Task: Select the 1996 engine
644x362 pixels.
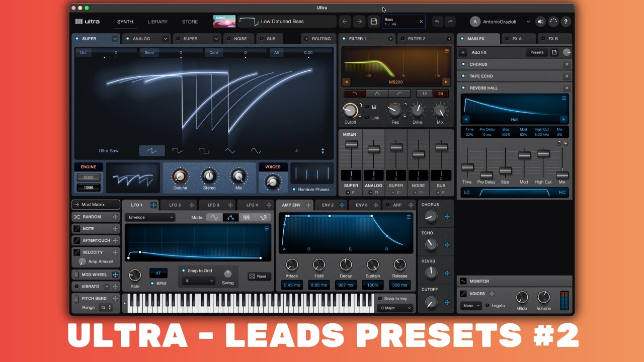Action: coord(89,188)
